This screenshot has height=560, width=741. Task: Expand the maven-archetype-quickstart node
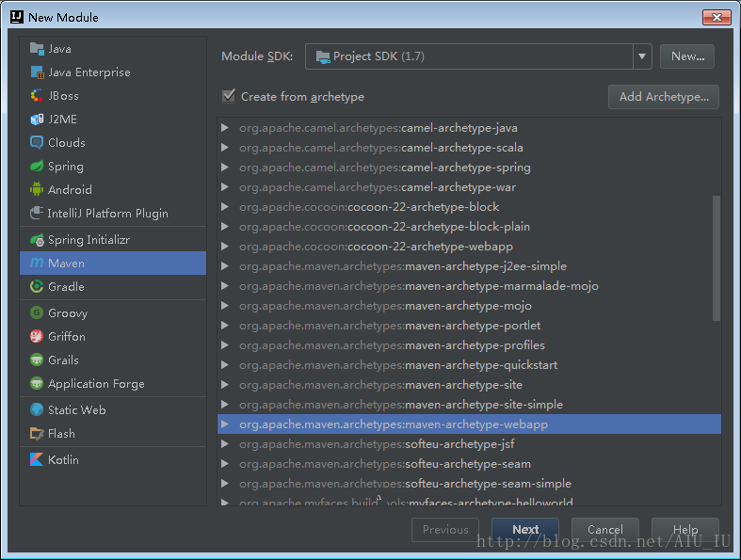click(x=225, y=365)
